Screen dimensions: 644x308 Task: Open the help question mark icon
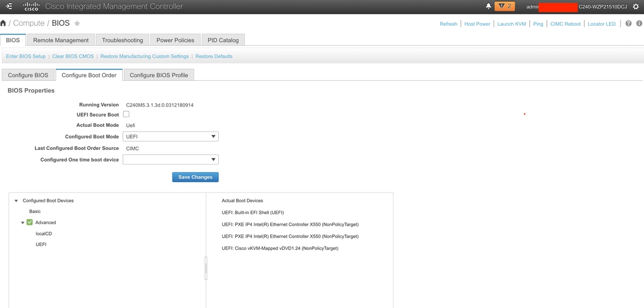tap(629, 23)
